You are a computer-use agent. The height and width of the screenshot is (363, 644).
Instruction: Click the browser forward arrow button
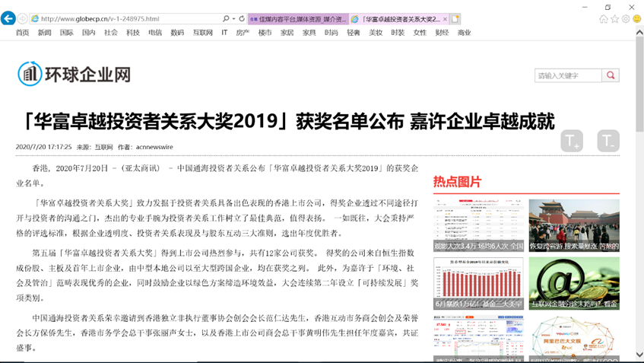(23, 18)
